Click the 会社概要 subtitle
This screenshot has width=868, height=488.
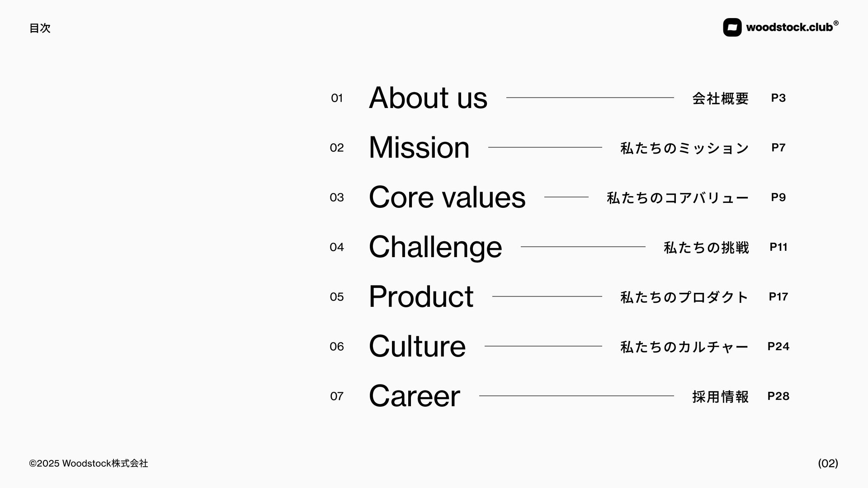720,98
